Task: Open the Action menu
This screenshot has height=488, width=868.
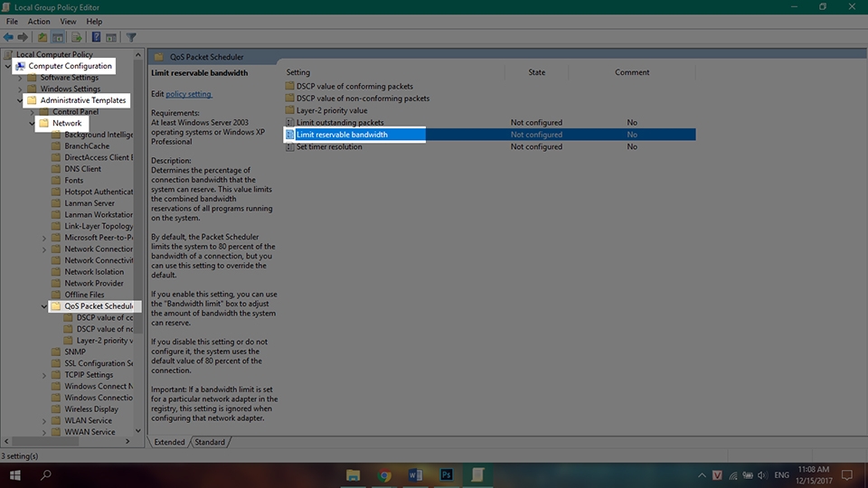Action: coord(39,21)
